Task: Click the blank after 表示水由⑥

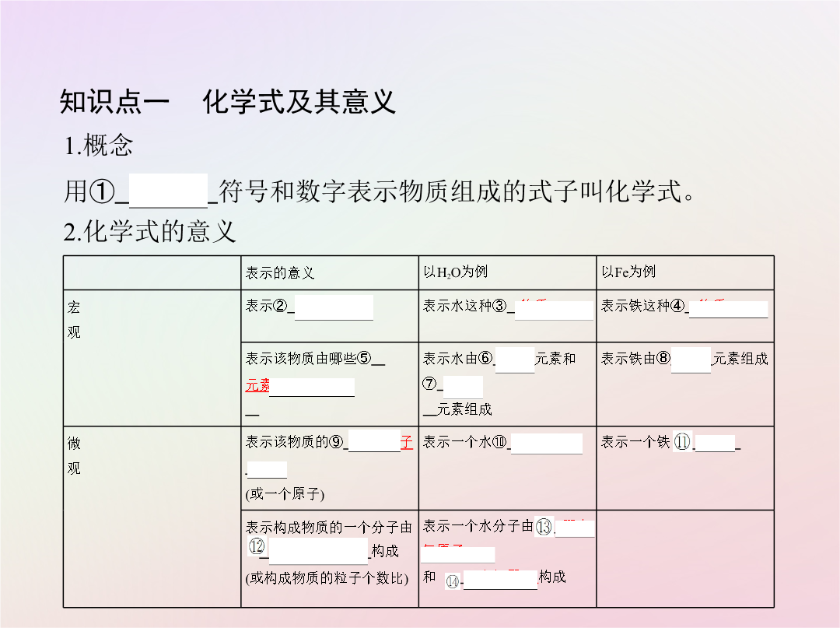Action: (x=515, y=360)
